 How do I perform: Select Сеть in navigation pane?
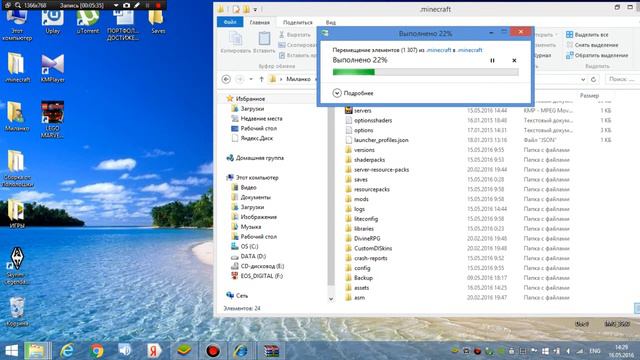(237, 296)
